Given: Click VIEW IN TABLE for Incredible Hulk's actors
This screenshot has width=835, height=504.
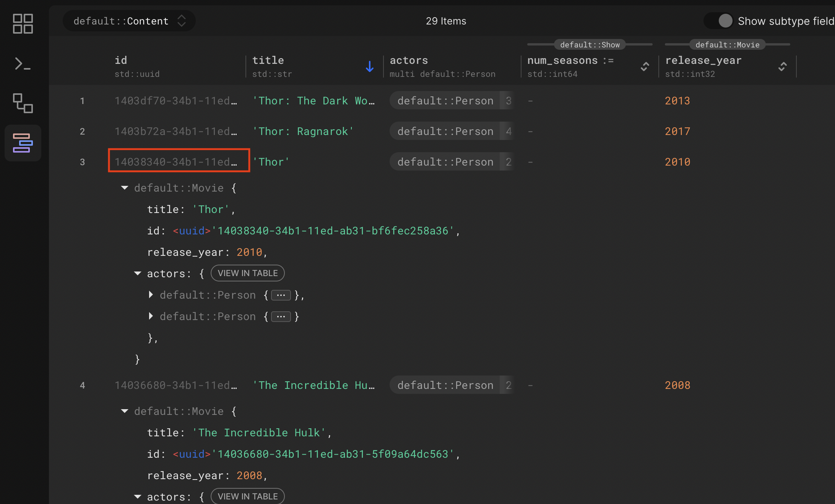Looking at the screenshot, I should tap(247, 496).
